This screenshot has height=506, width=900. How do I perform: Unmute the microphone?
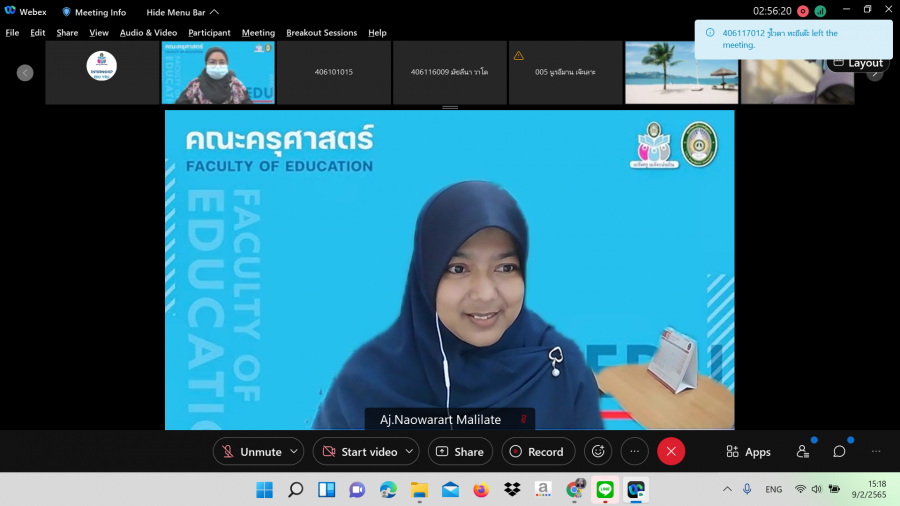[x=252, y=452]
